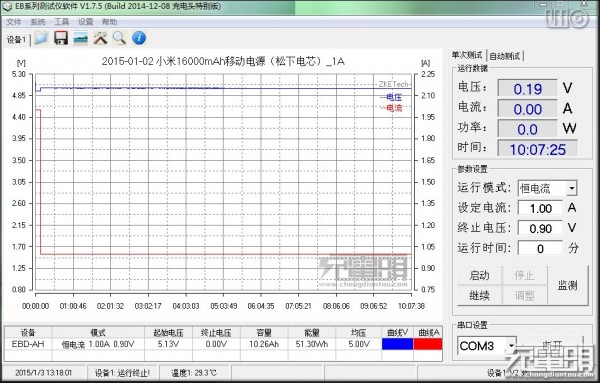The width and height of the screenshot is (600, 383).
Task: Click the blue 曲线V color swatch
Action: (397, 344)
